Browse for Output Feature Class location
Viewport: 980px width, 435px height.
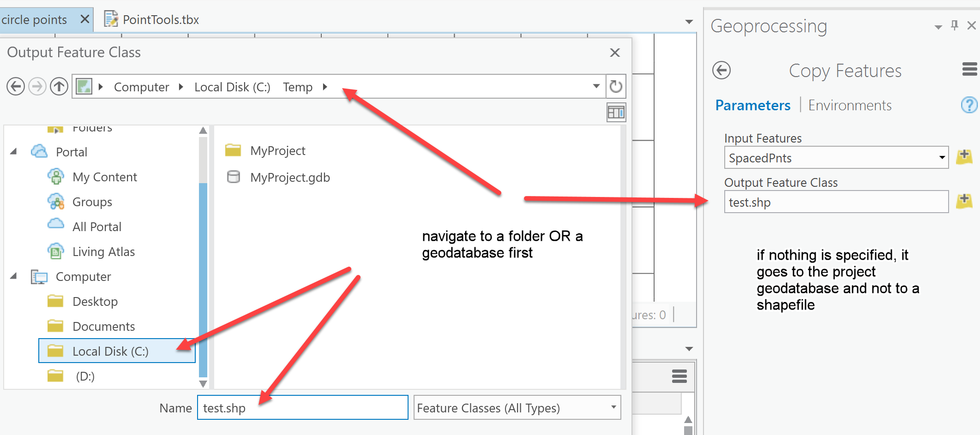click(x=964, y=201)
